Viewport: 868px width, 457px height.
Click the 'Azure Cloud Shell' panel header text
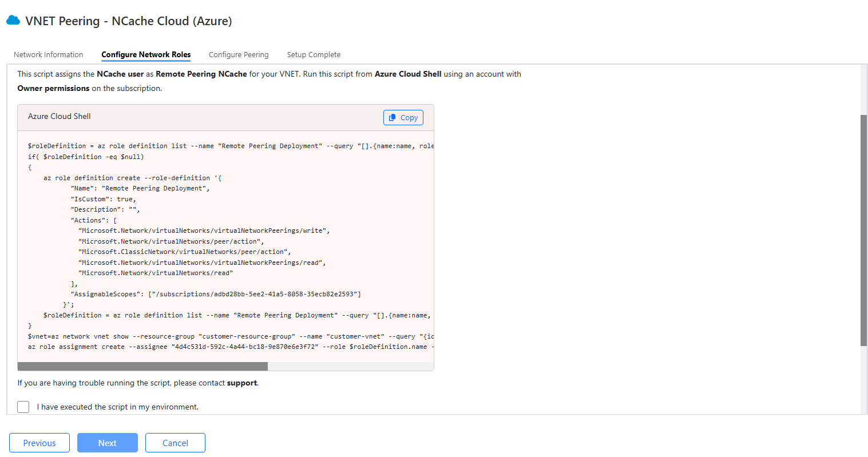[60, 116]
